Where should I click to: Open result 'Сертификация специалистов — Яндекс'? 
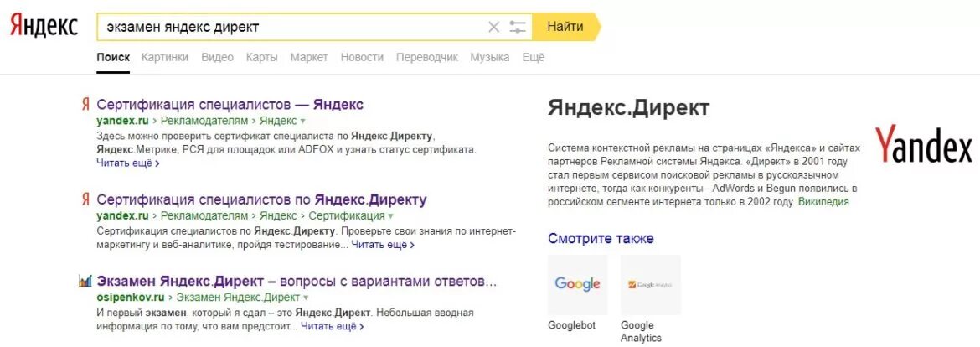pos(230,105)
